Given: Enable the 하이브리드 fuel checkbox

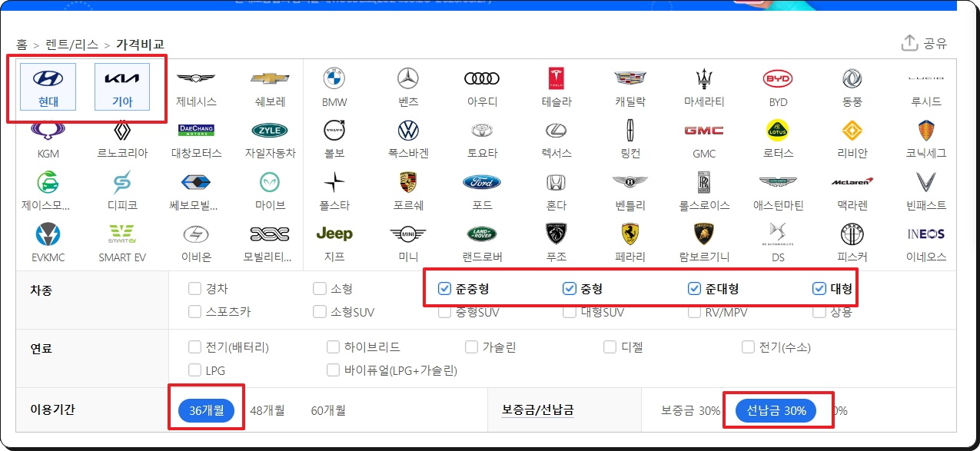Looking at the screenshot, I should click(x=333, y=347).
